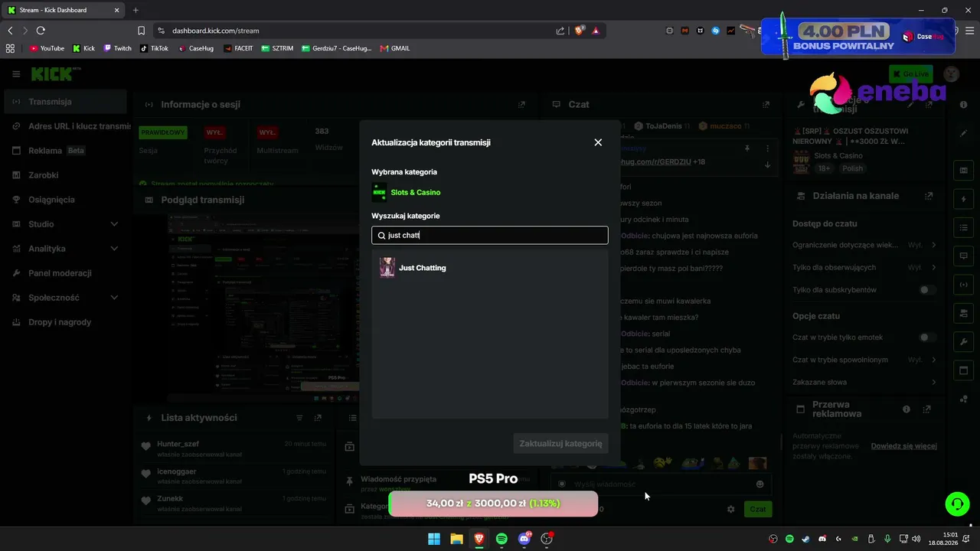Go to Zarobki in the sidebar

(65, 175)
